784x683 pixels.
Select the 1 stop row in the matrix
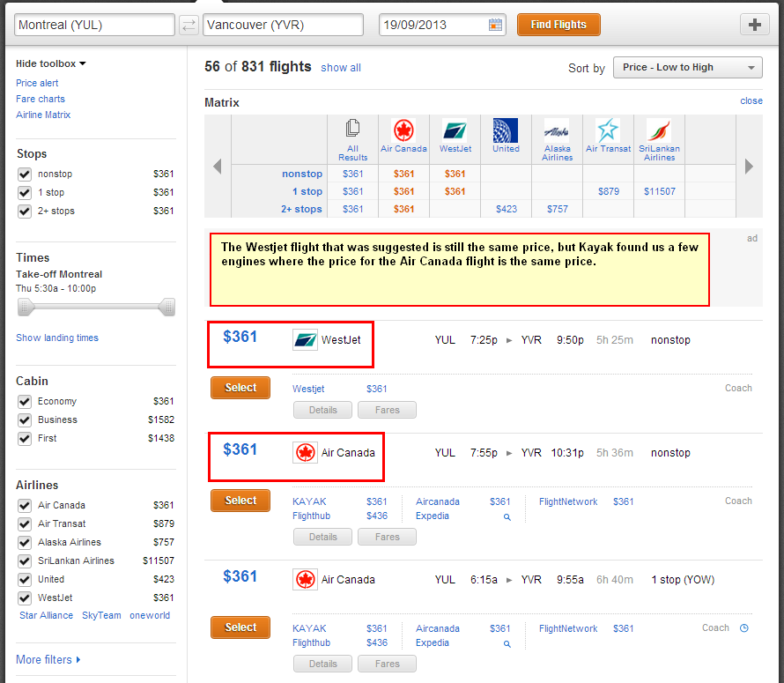[x=307, y=191]
